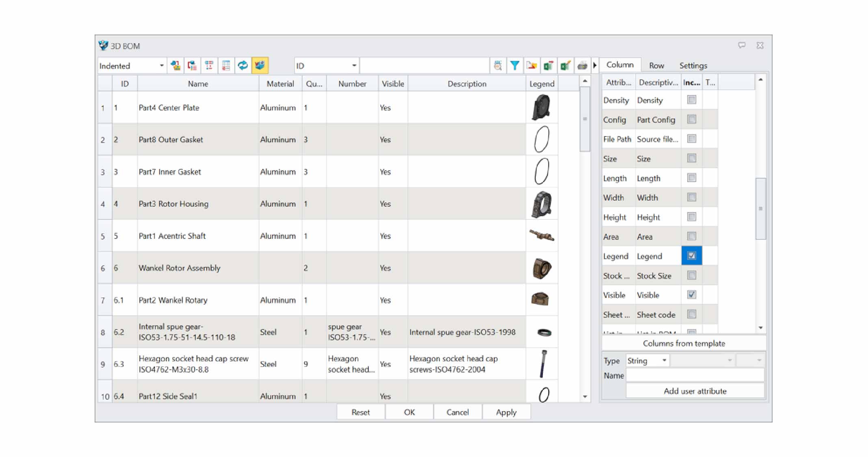Click the Apply button

[506, 412]
